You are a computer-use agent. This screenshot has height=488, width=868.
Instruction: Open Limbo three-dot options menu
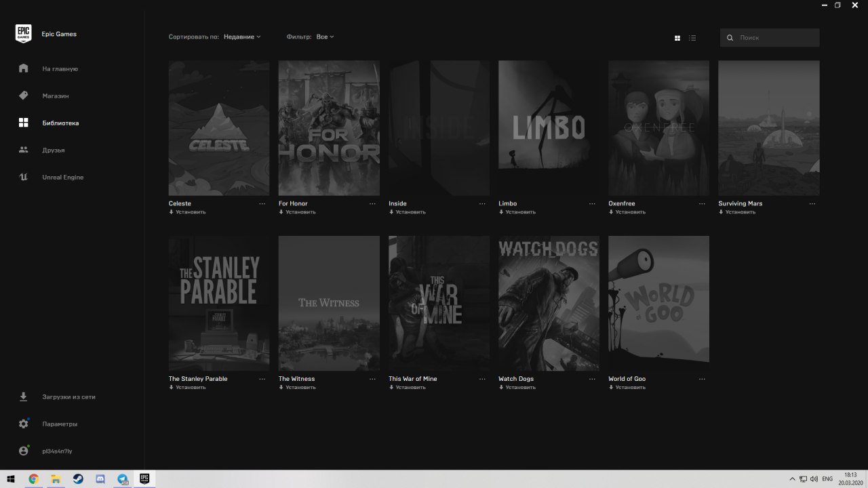pyautogui.click(x=592, y=203)
